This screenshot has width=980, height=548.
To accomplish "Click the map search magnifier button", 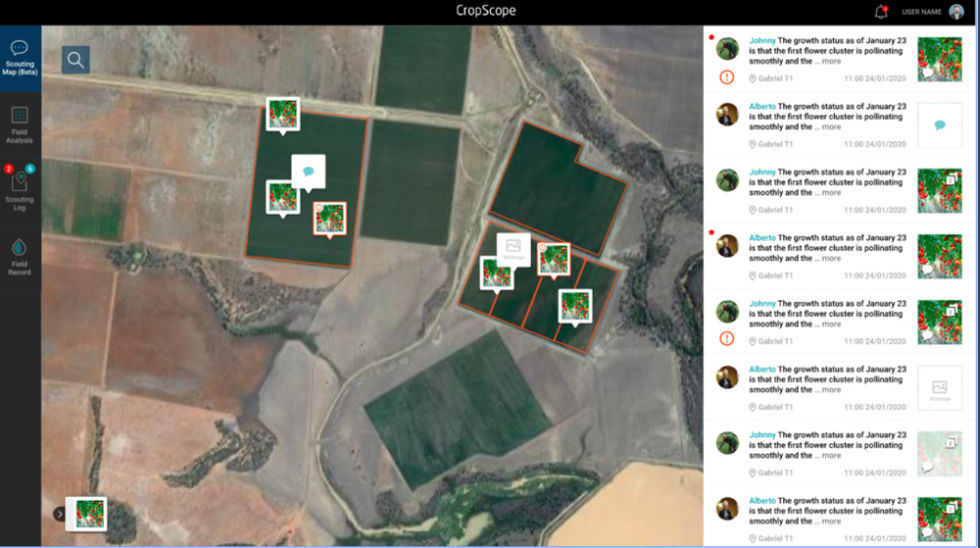I will [76, 60].
